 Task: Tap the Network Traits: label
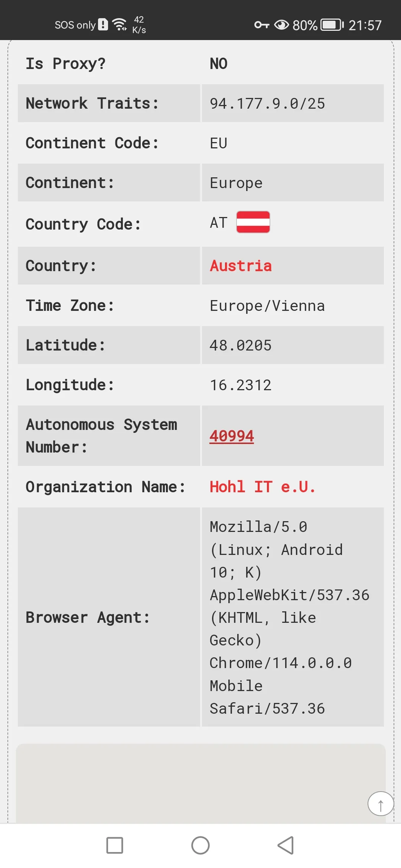pos(92,103)
